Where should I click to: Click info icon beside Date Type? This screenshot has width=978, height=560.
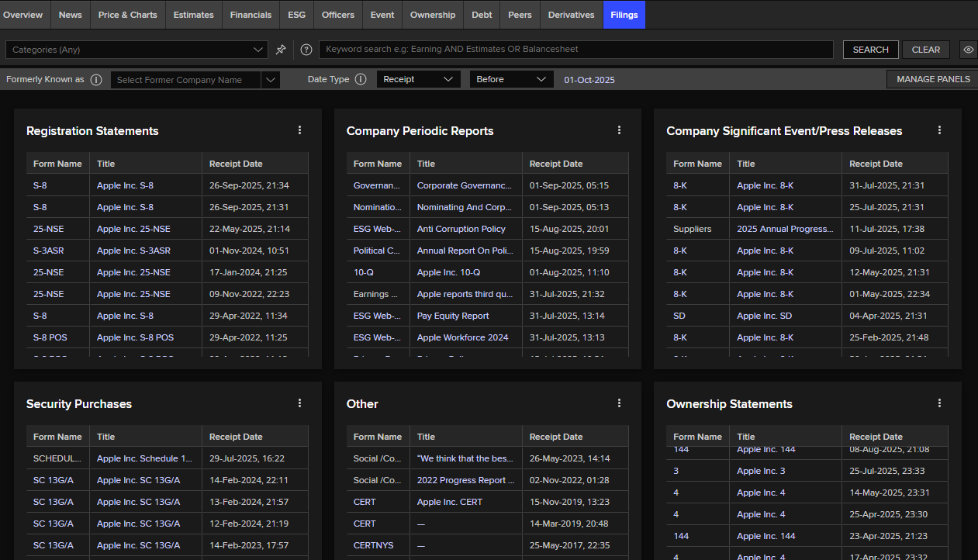point(361,79)
